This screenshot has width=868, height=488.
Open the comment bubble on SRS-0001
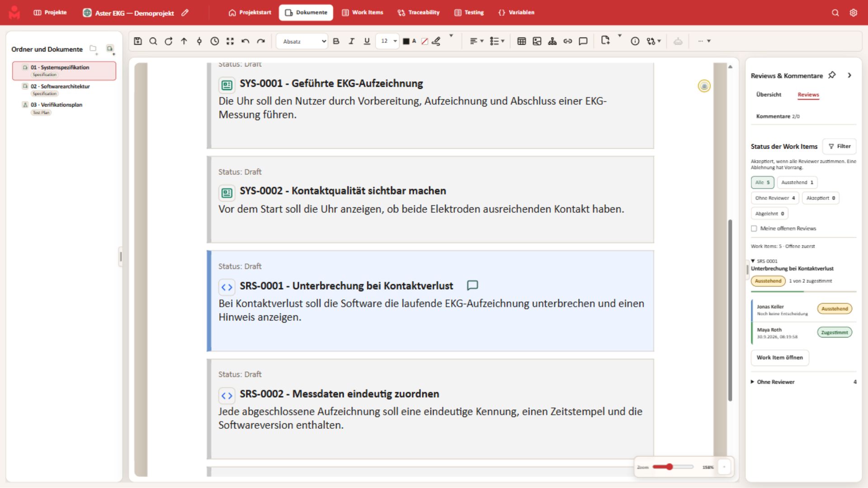[472, 285]
